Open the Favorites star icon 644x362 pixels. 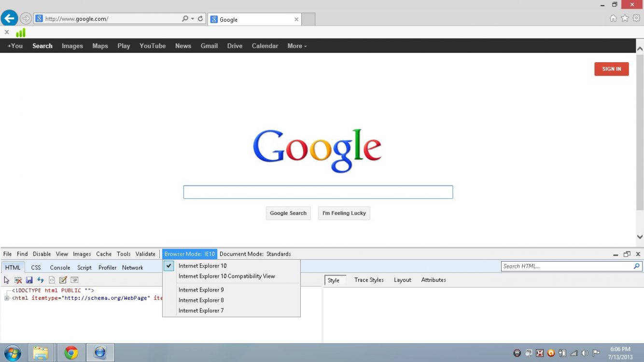pyautogui.click(x=625, y=18)
